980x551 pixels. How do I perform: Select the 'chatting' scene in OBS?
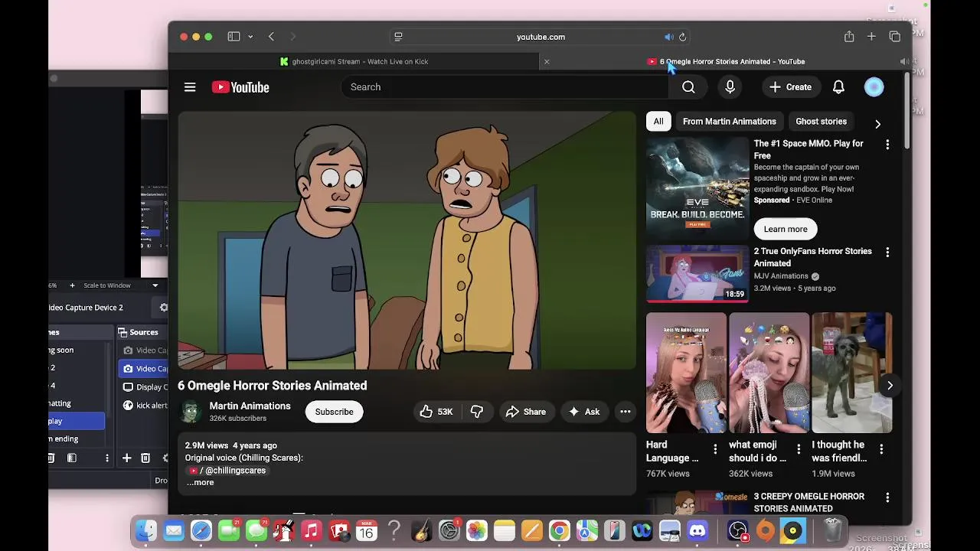pyautogui.click(x=76, y=403)
